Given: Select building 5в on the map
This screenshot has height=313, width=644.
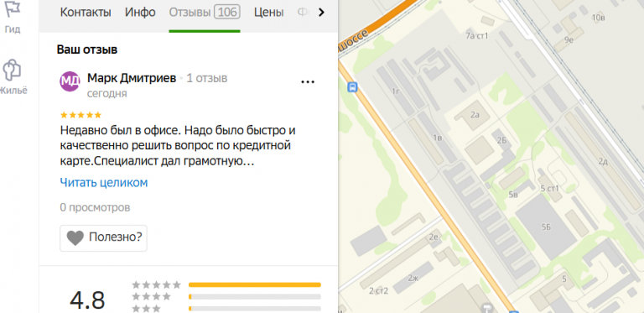Looking at the screenshot, I should point(513,195).
